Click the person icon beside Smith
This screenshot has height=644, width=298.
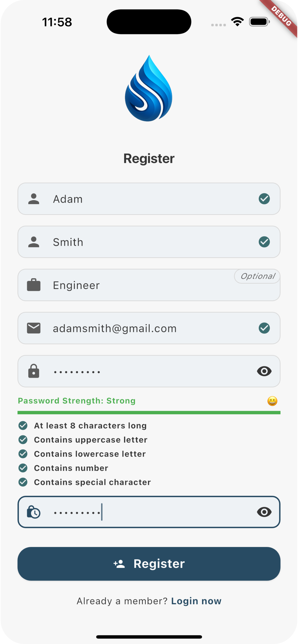coord(34,242)
